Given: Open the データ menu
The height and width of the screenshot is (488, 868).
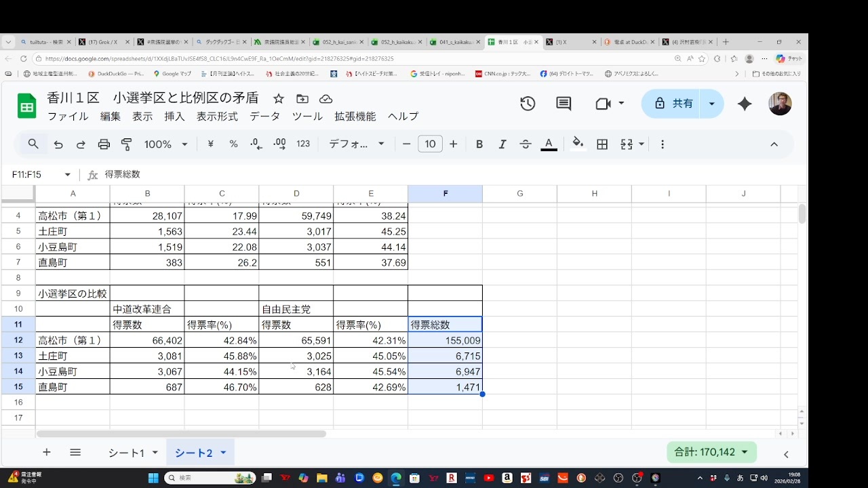Looking at the screenshot, I should click(264, 117).
